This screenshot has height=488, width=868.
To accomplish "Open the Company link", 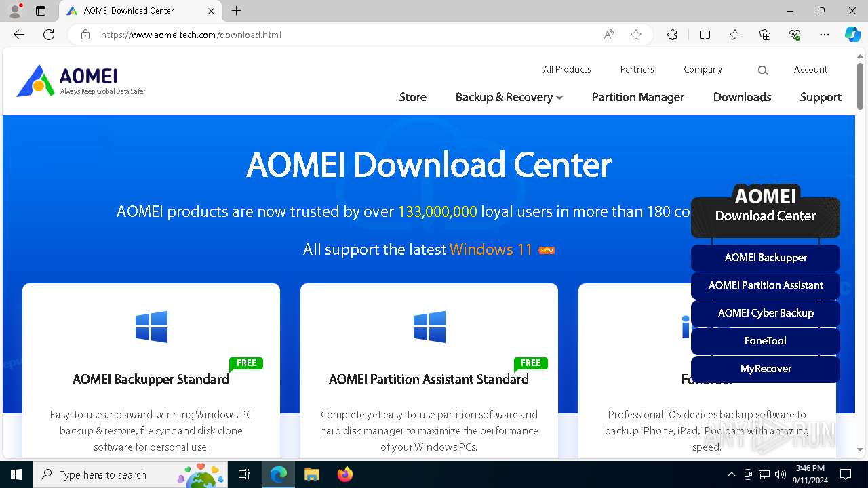I will [x=703, y=69].
